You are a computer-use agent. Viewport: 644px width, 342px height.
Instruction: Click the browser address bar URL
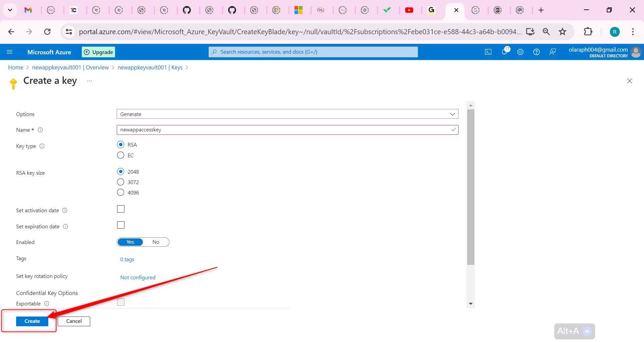300,32
